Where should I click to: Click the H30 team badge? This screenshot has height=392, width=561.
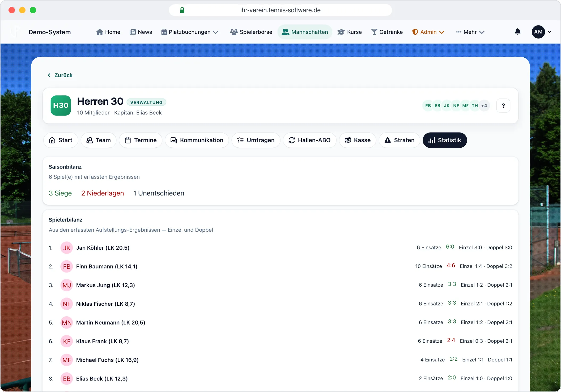pos(61,105)
